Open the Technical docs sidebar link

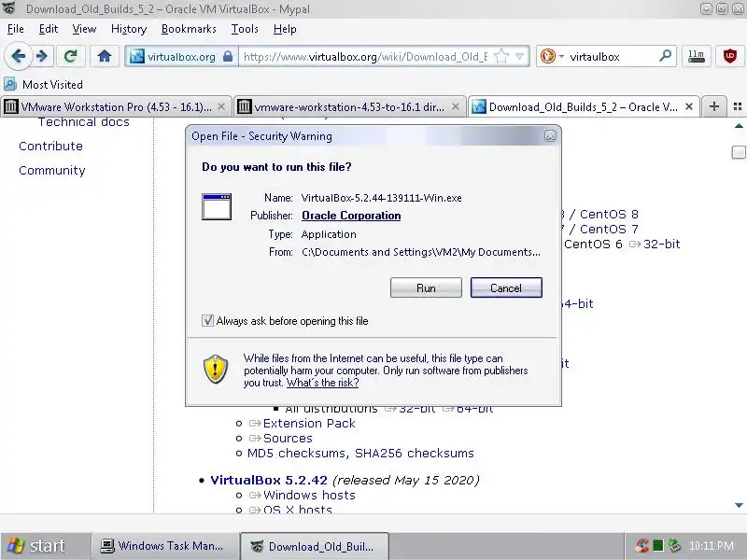pyautogui.click(x=84, y=122)
